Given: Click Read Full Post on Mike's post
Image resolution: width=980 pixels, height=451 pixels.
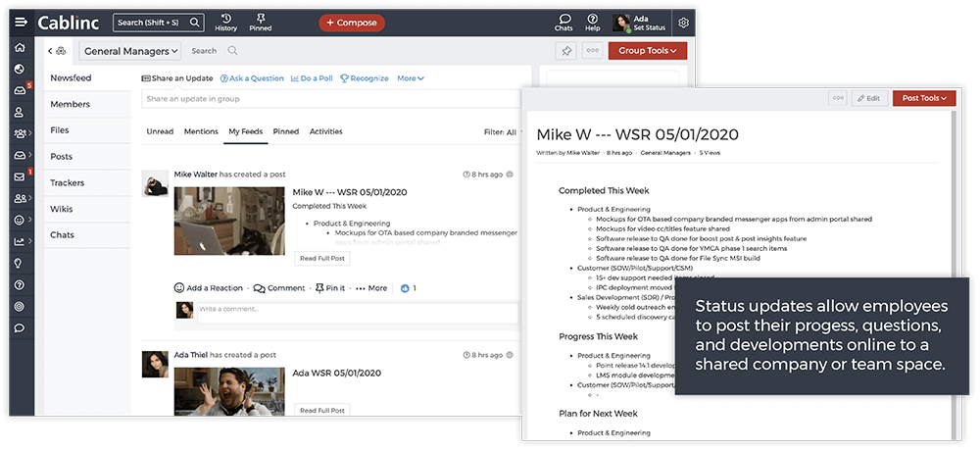Looking at the screenshot, I should coord(322,258).
